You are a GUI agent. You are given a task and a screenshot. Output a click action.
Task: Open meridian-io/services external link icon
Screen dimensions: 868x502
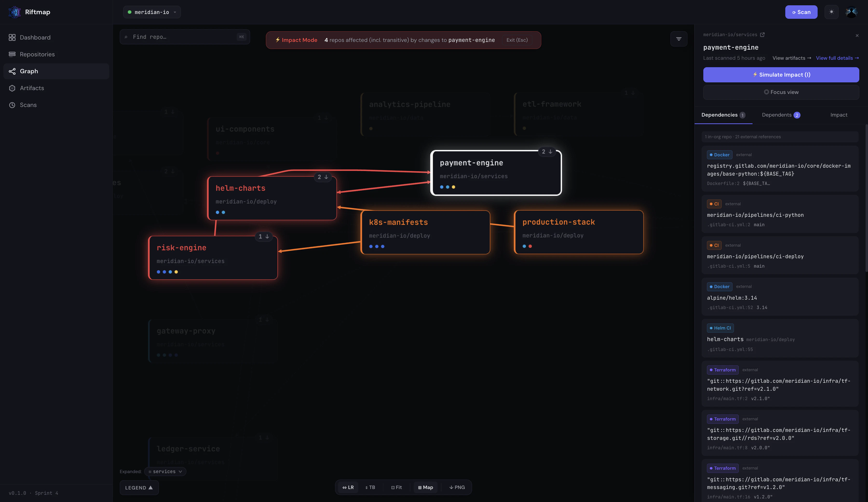click(763, 35)
